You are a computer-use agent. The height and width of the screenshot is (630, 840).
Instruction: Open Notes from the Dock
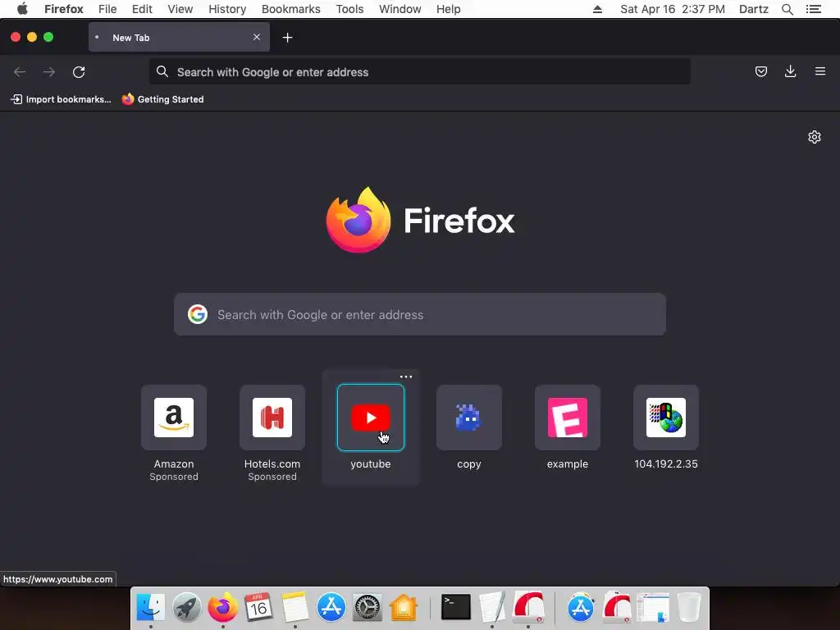[295, 608]
